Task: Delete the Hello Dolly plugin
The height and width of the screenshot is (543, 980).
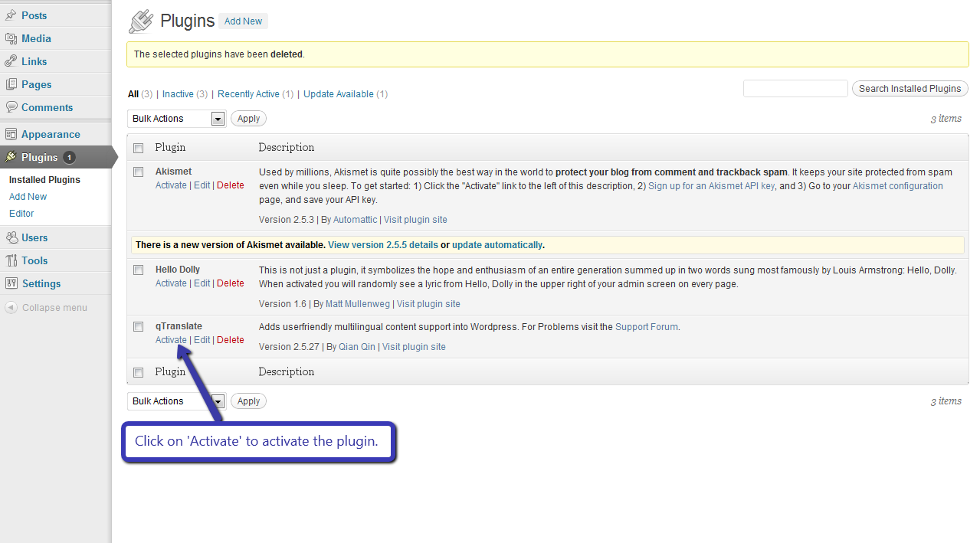Action: click(231, 283)
